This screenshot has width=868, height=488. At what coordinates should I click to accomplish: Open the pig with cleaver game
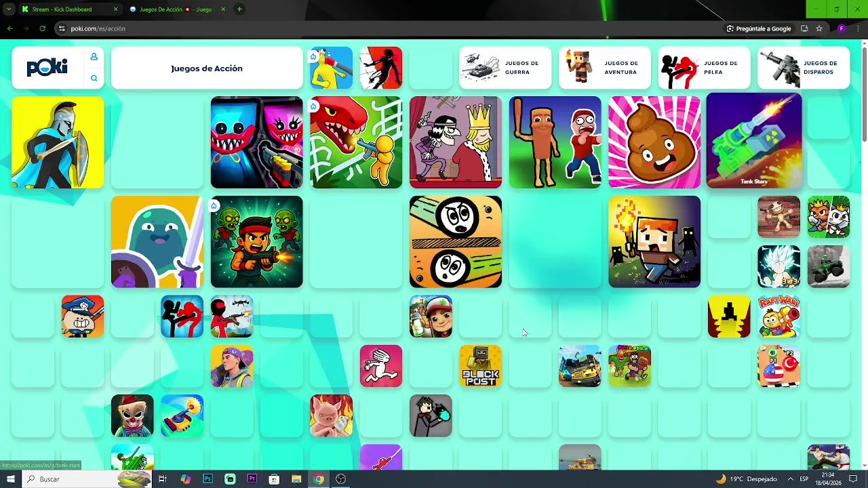332,415
